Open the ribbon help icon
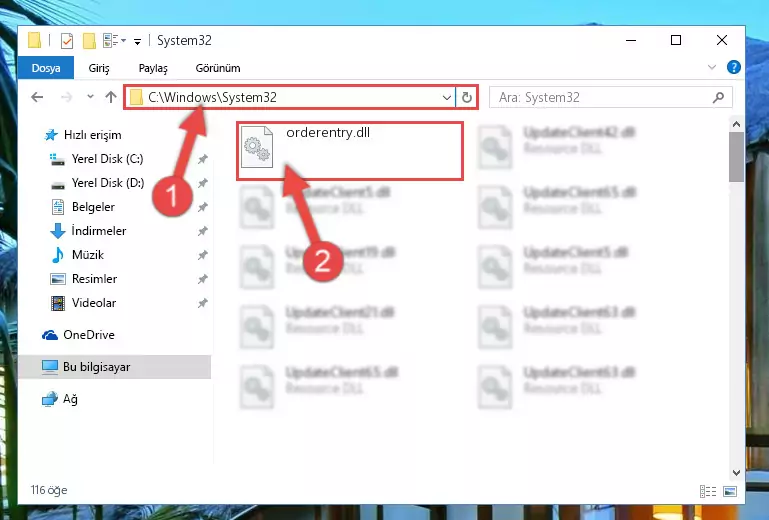Image resolution: width=769 pixels, height=520 pixels. (734, 67)
